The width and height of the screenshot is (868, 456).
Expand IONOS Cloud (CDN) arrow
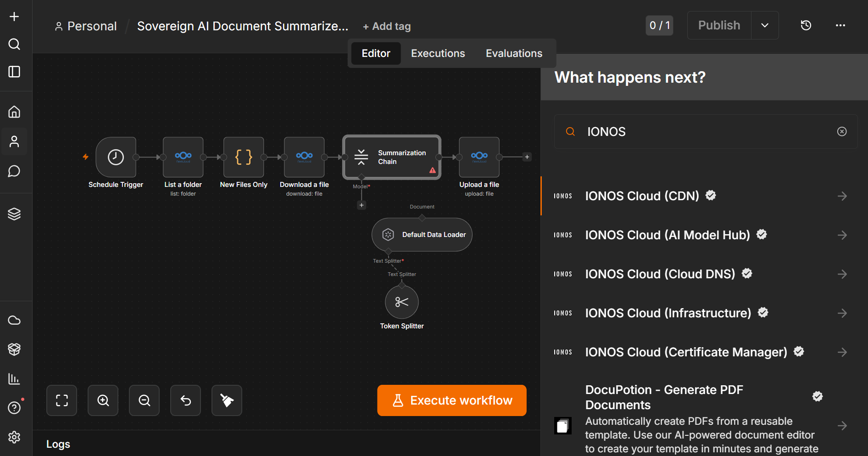click(842, 196)
